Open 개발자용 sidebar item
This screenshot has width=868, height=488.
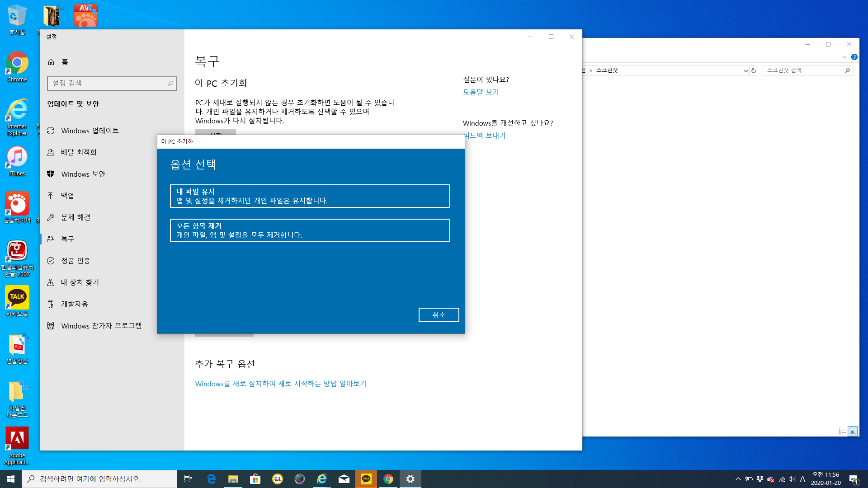coord(74,304)
